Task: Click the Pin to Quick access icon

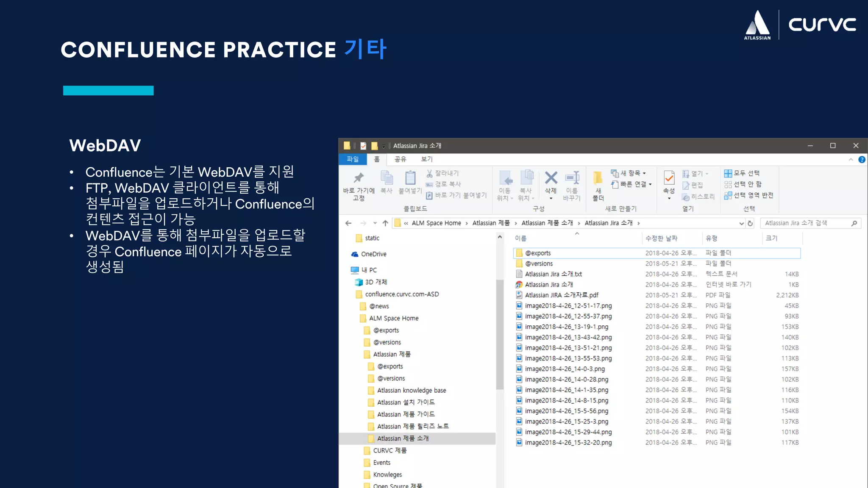Action: click(359, 178)
